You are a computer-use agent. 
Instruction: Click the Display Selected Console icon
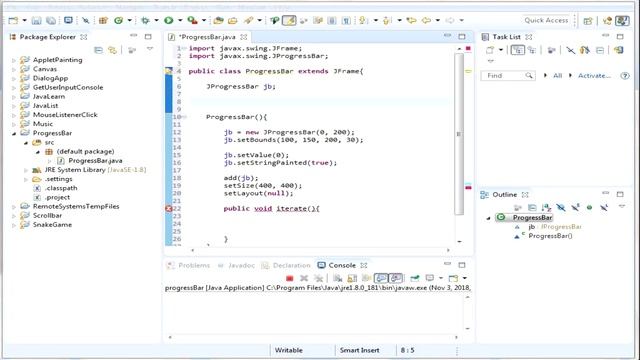[x=430, y=278]
